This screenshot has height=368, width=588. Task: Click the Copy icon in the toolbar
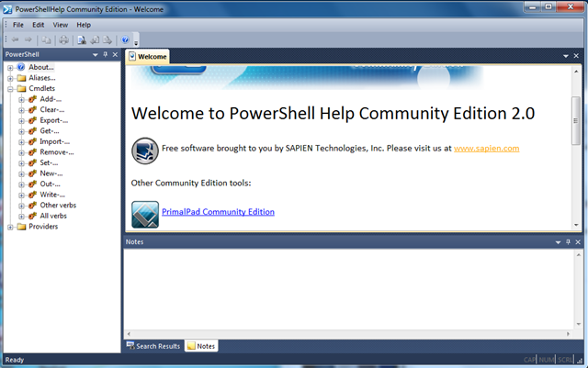pos(47,39)
